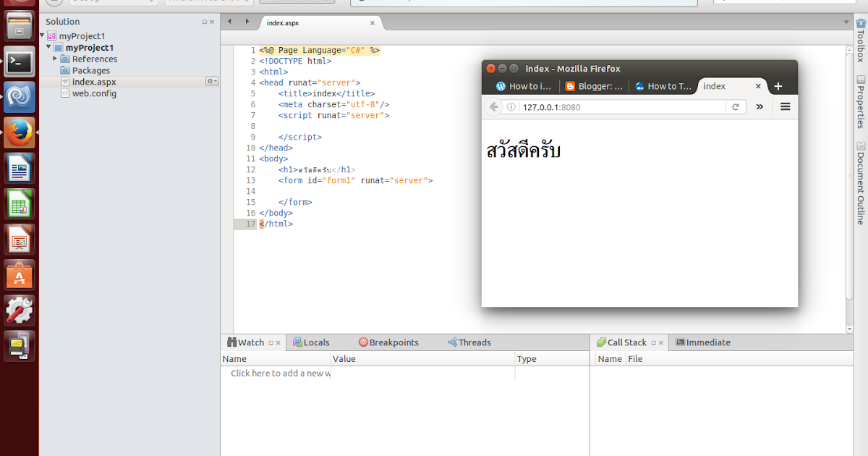
Task: Switch to the index tab in Firefox
Action: (x=714, y=85)
